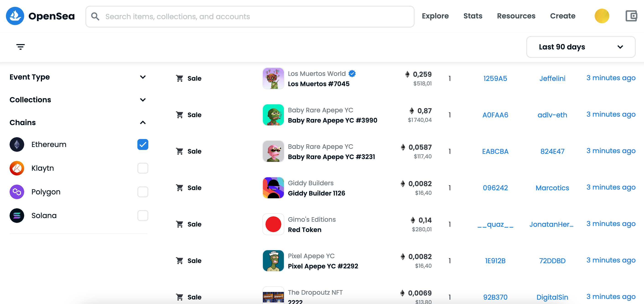The height and width of the screenshot is (304, 644).
Task: Check the Solana chain checkbox
Action: click(x=143, y=216)
